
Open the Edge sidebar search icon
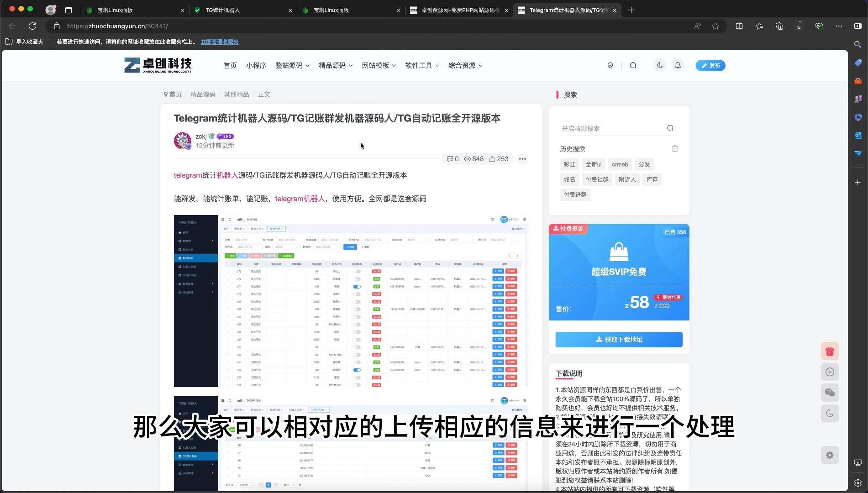pyautogui.click(x=857, y=44)
